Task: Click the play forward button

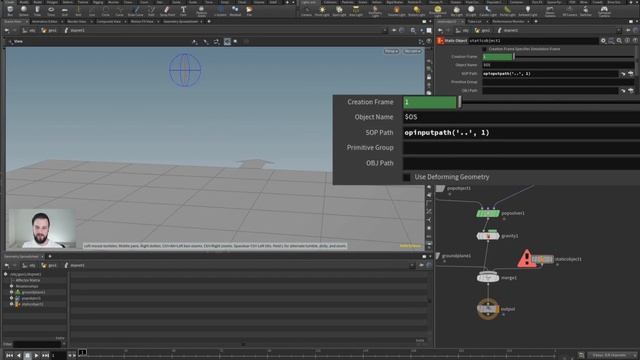Action: click(x=36, y=356)
